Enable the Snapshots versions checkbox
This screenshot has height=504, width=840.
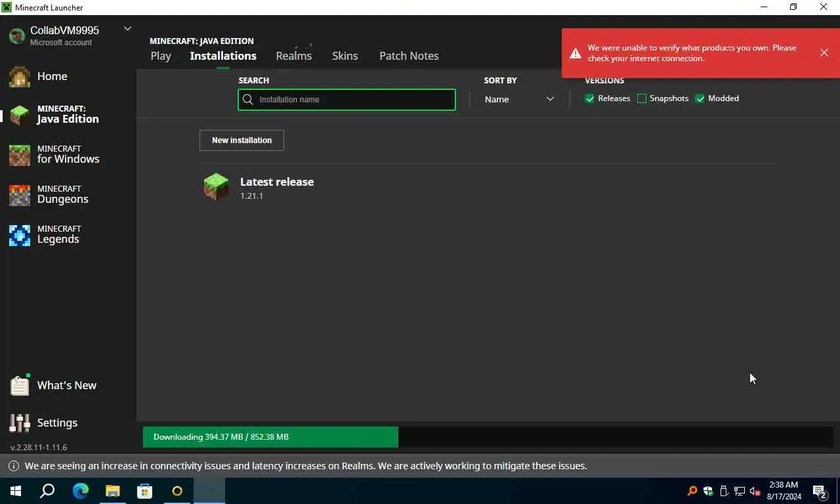tap(642, 98)
